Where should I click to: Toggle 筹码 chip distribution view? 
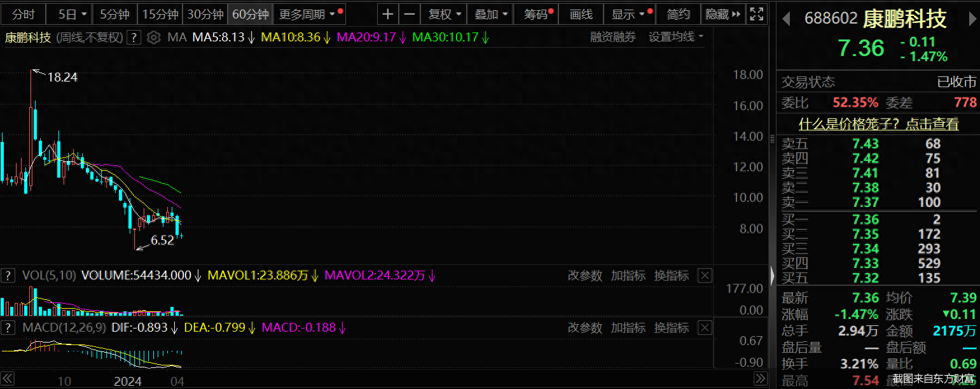538,13
